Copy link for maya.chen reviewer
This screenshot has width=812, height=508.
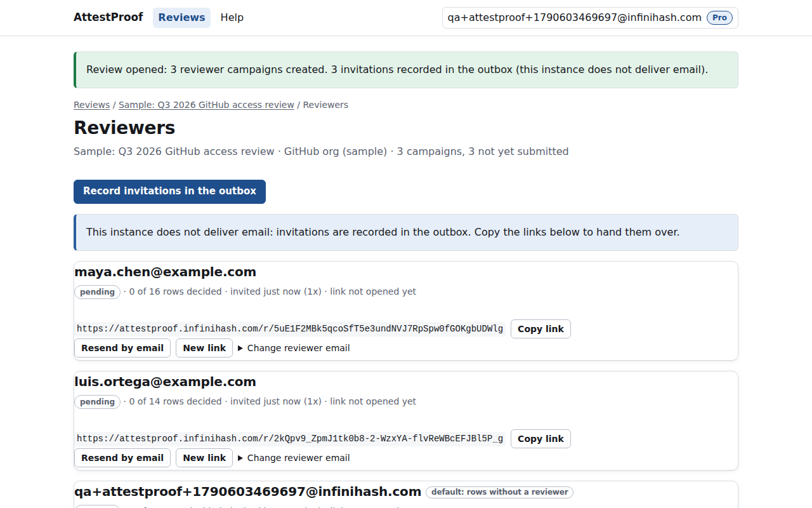click(540, 329)
